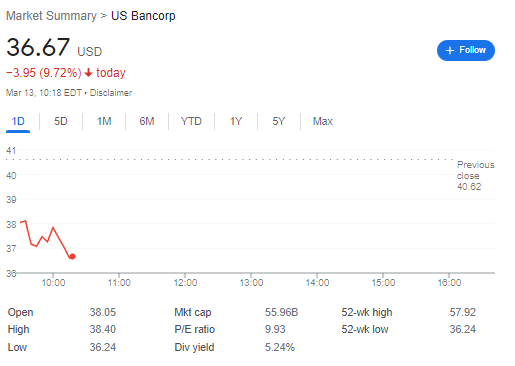Open the Disclaimer link

(111, 93)
